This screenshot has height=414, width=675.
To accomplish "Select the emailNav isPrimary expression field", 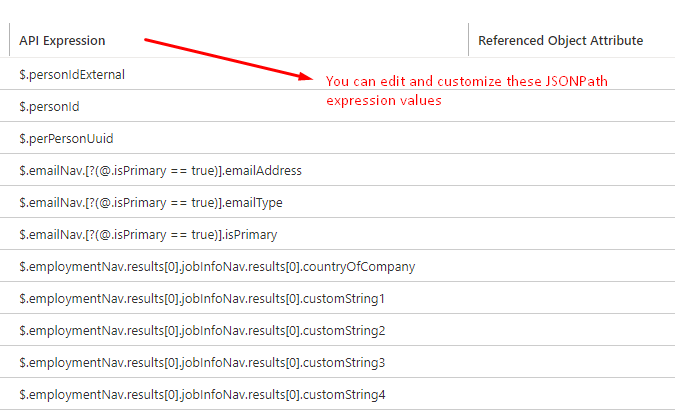I will coord(148,234).
